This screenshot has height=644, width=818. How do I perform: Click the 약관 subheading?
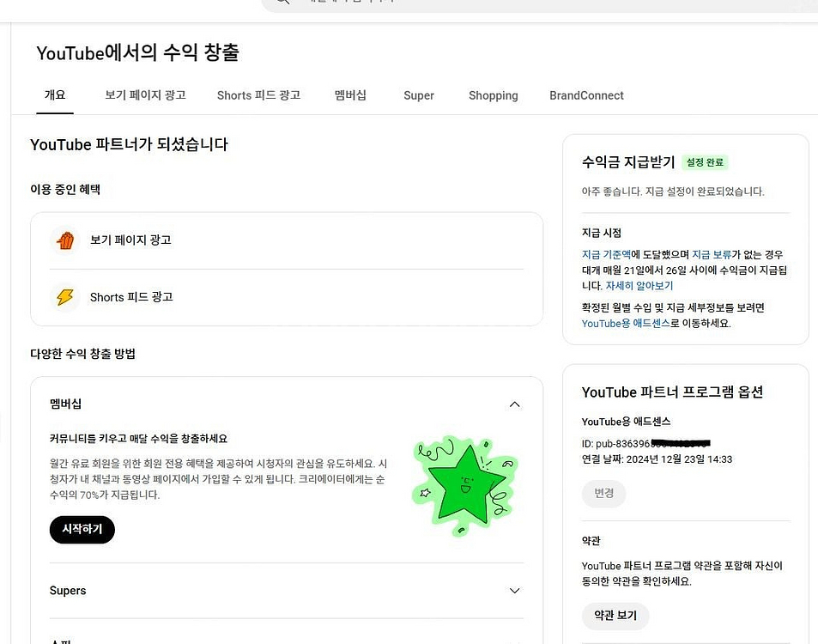pyautogui.click(x=591, y=541)
